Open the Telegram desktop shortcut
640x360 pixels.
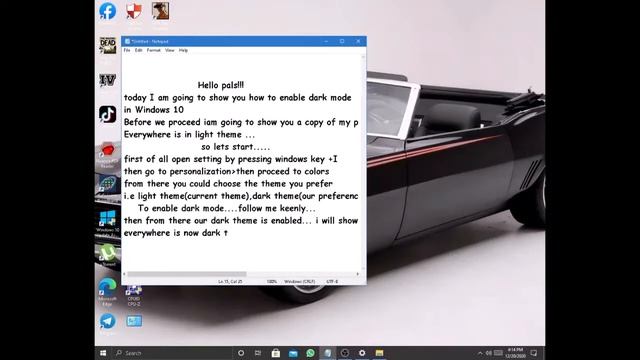(x=108, y=321)
